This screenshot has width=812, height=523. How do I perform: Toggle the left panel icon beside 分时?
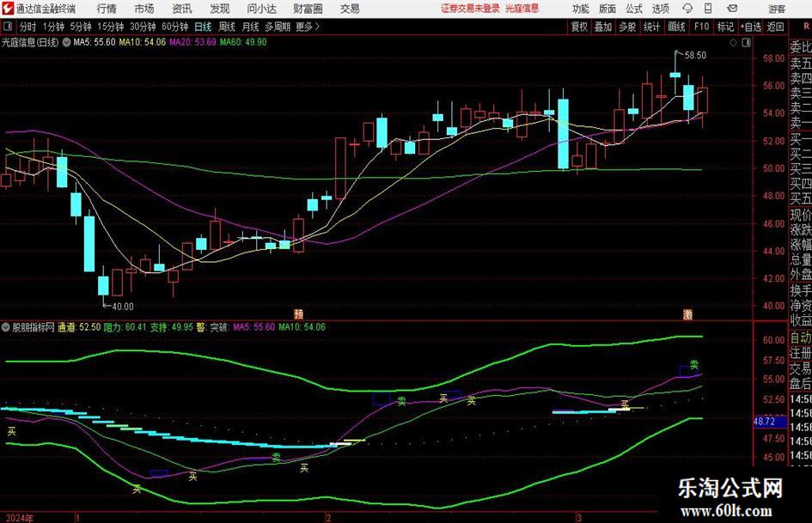pyautogui.click(x=8, y=27)
